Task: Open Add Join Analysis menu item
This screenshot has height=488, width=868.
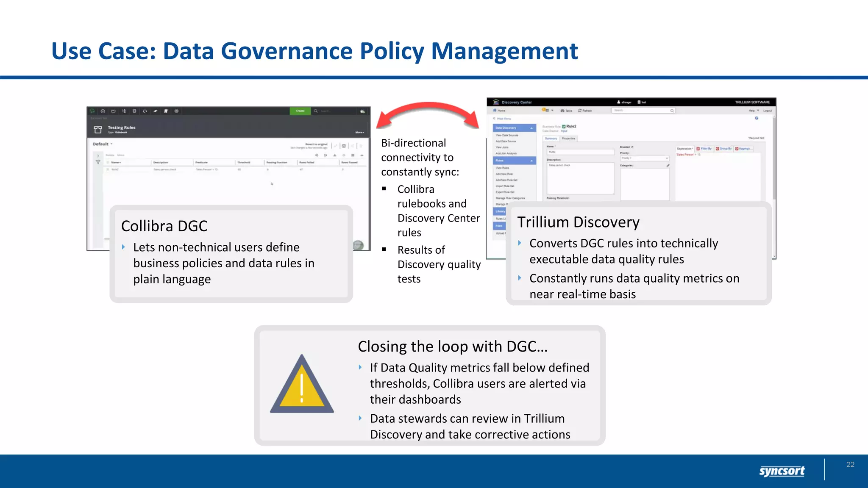Action: coord(506,153)
